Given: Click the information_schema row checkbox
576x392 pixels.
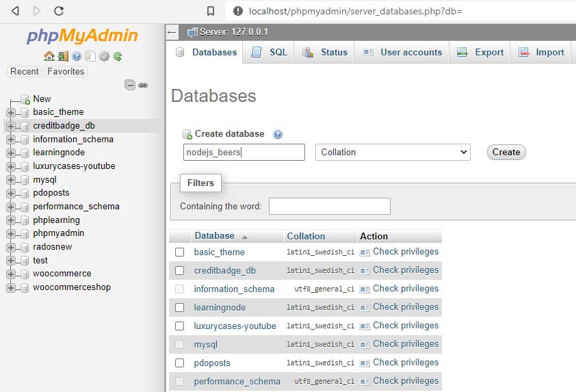Looking at the screenshot, I should tap(180, 289).
